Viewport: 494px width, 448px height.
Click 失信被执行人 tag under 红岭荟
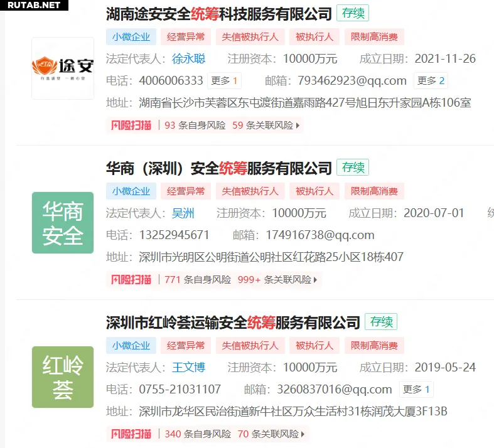click(x=250, y=345)
